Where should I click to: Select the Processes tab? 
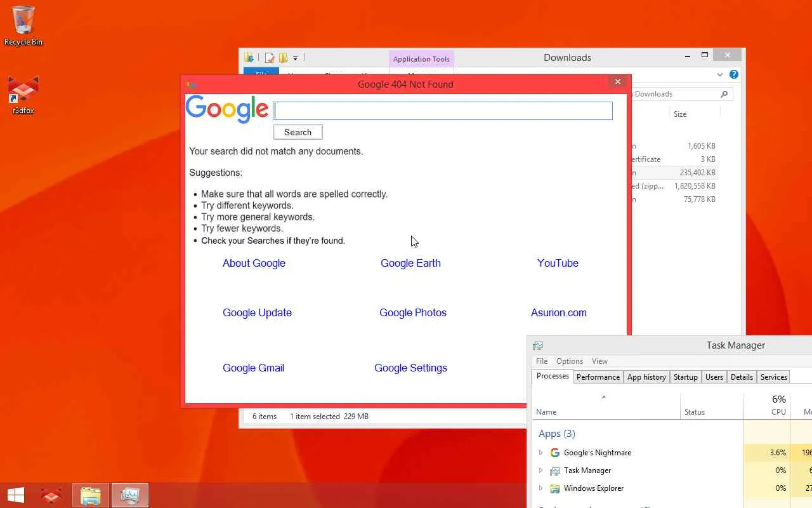click(x=553, y=377)
